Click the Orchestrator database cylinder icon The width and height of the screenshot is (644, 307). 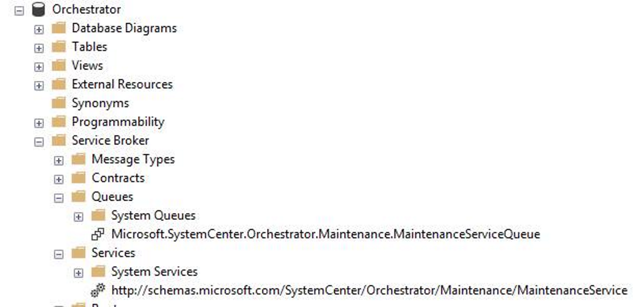point(38,9)
